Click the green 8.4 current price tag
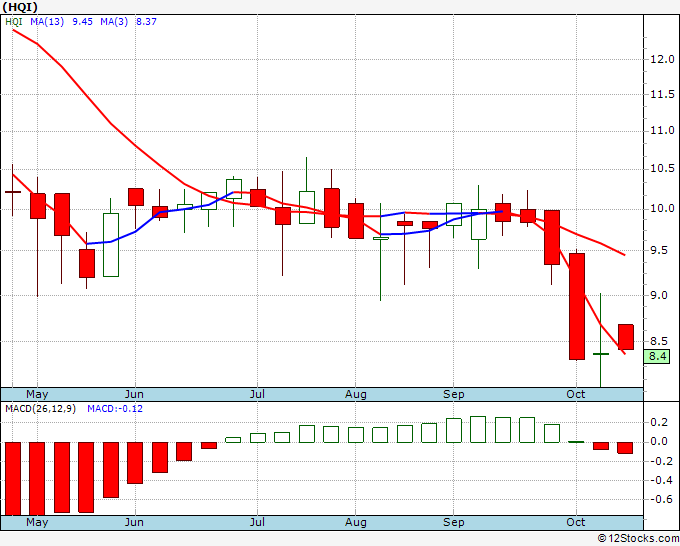The height and width of the screenshot is (546, 680). coord(657,356)
